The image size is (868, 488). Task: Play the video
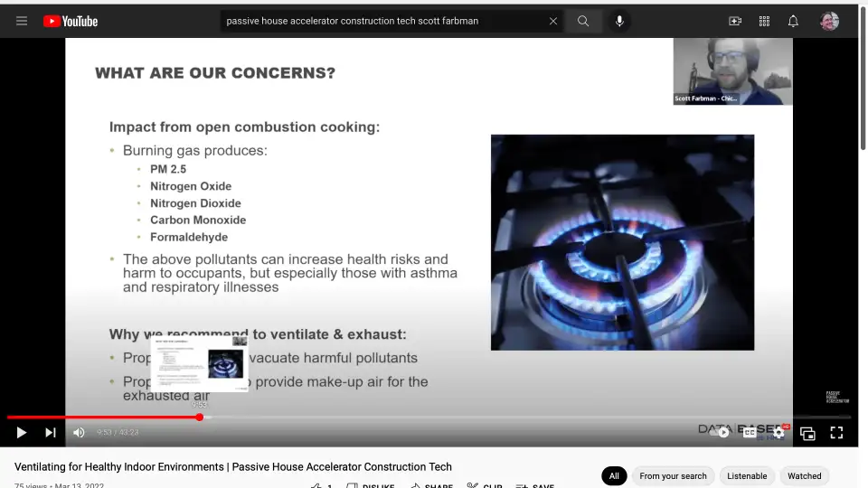coord(22,433)
